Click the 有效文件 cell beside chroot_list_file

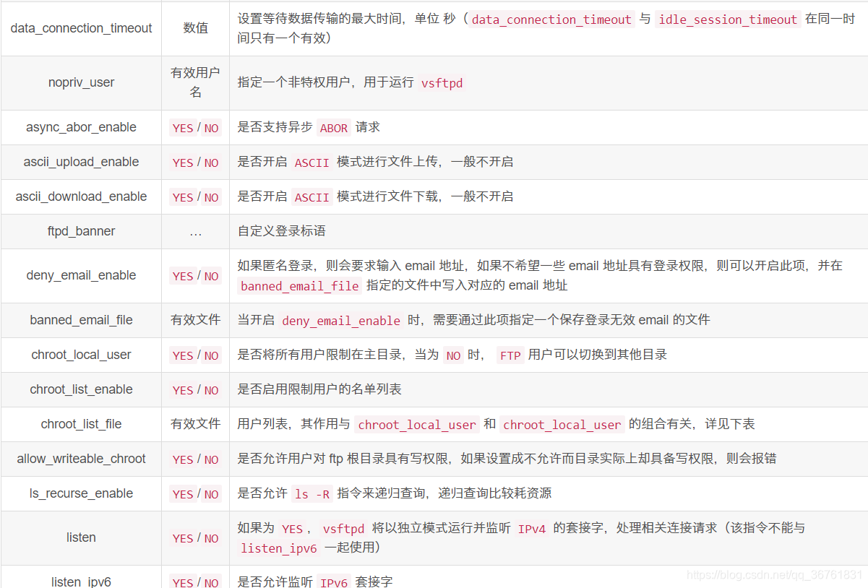[194, 424]
